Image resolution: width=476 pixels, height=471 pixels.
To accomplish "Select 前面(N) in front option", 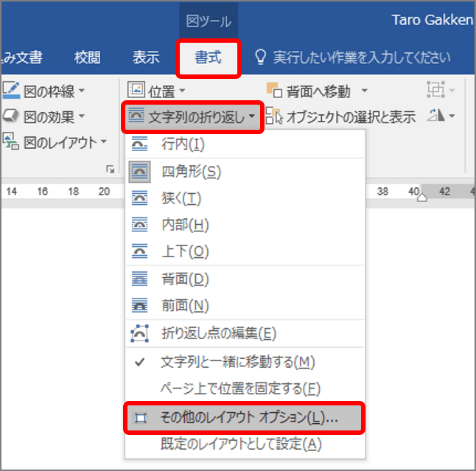I will 245,306.
